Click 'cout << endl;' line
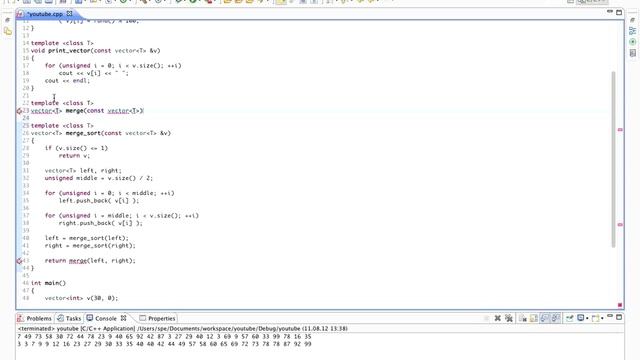The width and height of the screenshot is (640, 360). coord(67,80)
